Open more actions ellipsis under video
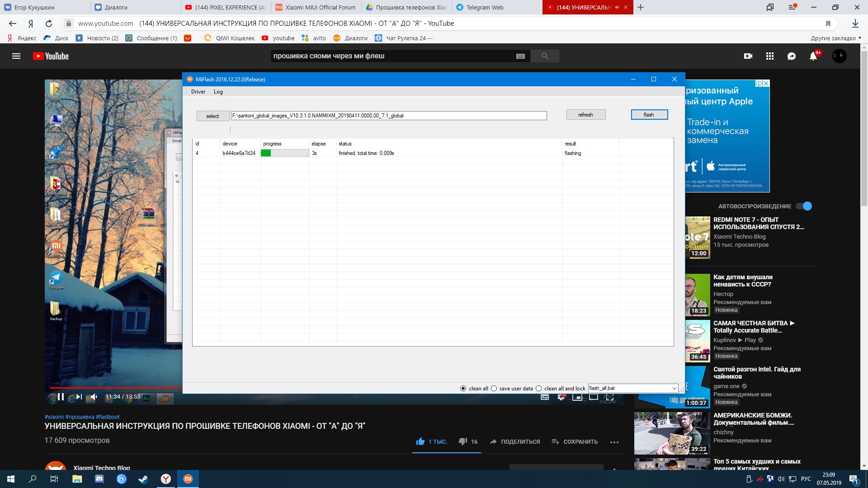 click(614, 442)
